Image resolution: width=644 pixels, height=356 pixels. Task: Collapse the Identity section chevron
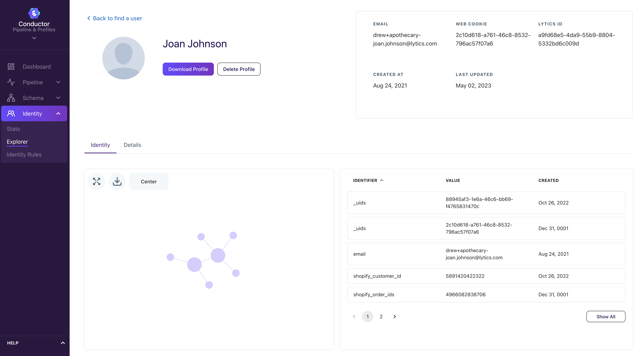pyautogui.click(x=58, y=113)
